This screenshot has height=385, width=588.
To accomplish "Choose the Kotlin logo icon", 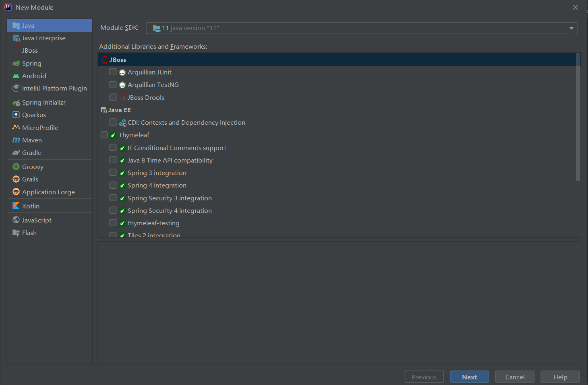I will click(16, 206).
